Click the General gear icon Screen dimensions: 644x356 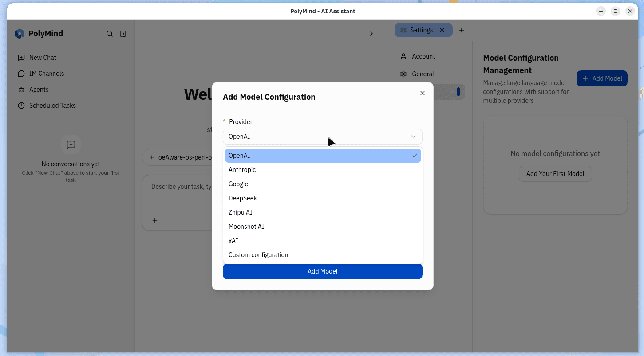[403, 74]
